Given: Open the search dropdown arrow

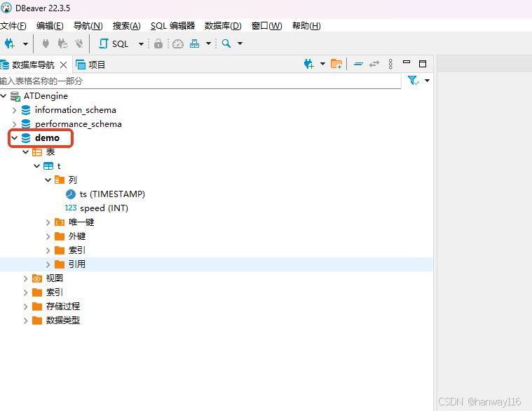Looking at the screenshot, I should [240, 43].
